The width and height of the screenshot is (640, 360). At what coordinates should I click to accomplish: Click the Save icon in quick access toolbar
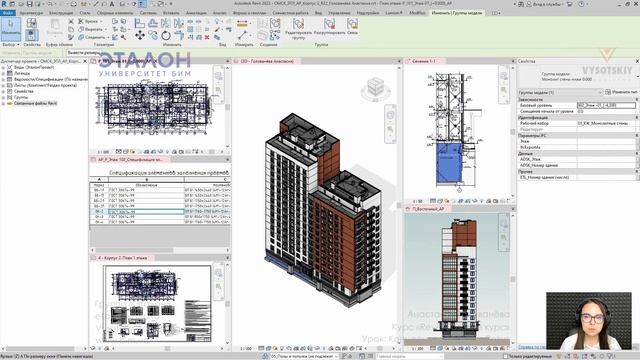[x=29, y=4]
